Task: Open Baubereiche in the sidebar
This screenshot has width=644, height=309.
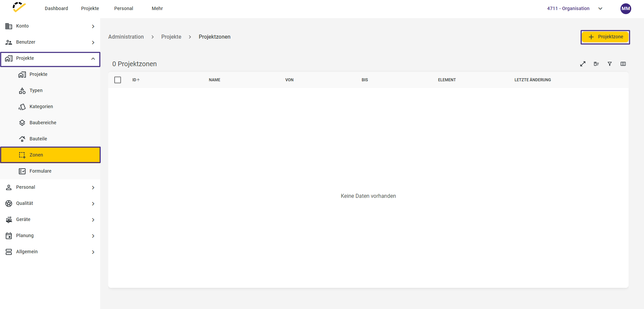Action: pos(43,123)
